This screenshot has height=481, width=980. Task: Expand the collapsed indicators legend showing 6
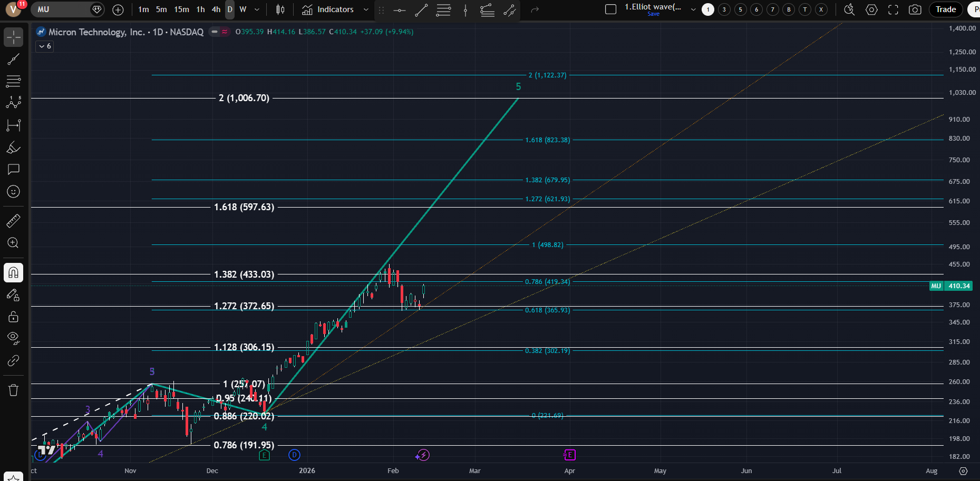pos(45,46)
